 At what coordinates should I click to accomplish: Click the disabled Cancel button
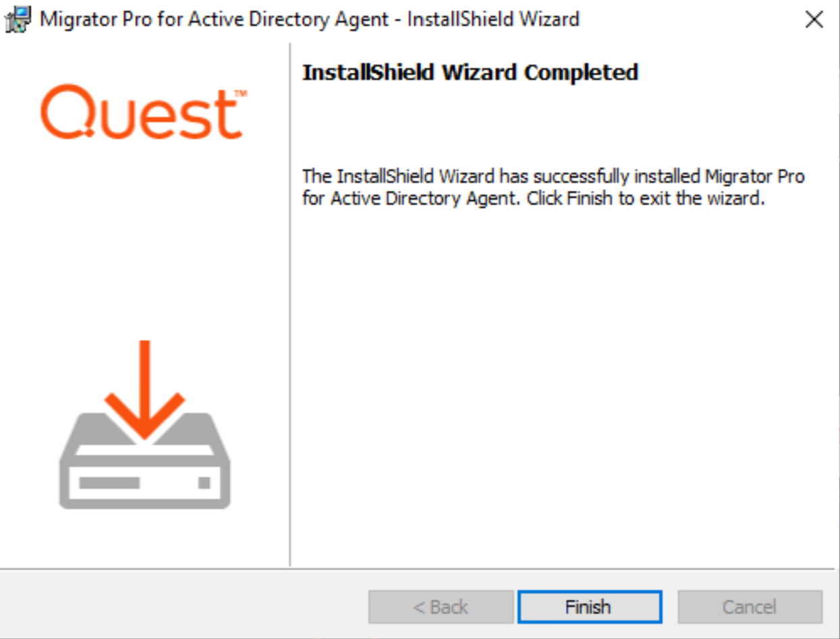[x=750, y=607]
